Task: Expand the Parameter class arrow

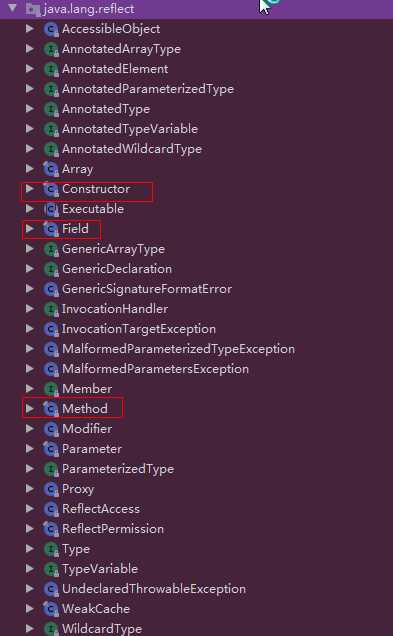Action: (30, 449)
